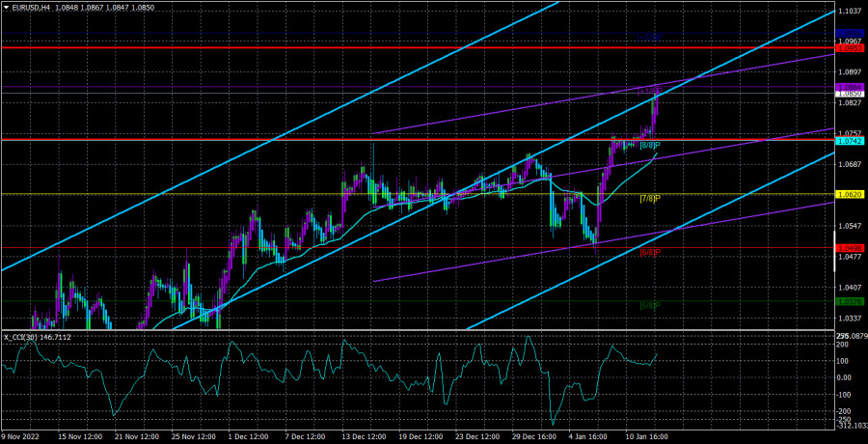868x444 pixels.
Task: Click the 1.0407 price scale value
Action: 850,288
